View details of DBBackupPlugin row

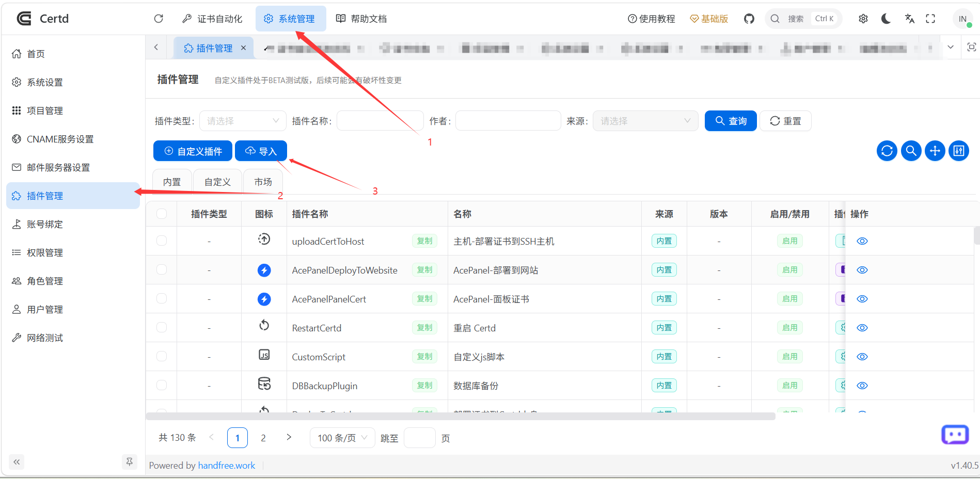[x=862, y=386]
